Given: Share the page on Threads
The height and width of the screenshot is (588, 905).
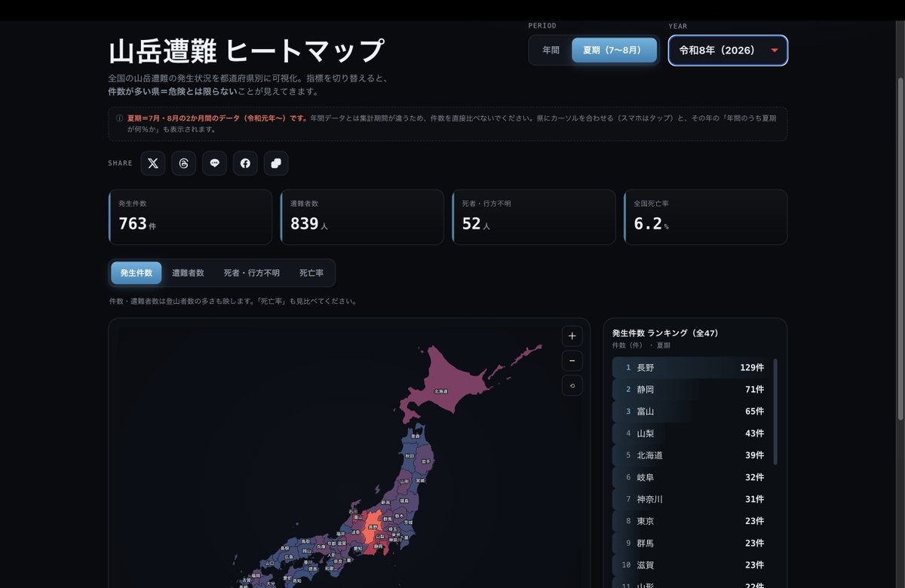Looking at the screenshot, I should coord(184,163).
